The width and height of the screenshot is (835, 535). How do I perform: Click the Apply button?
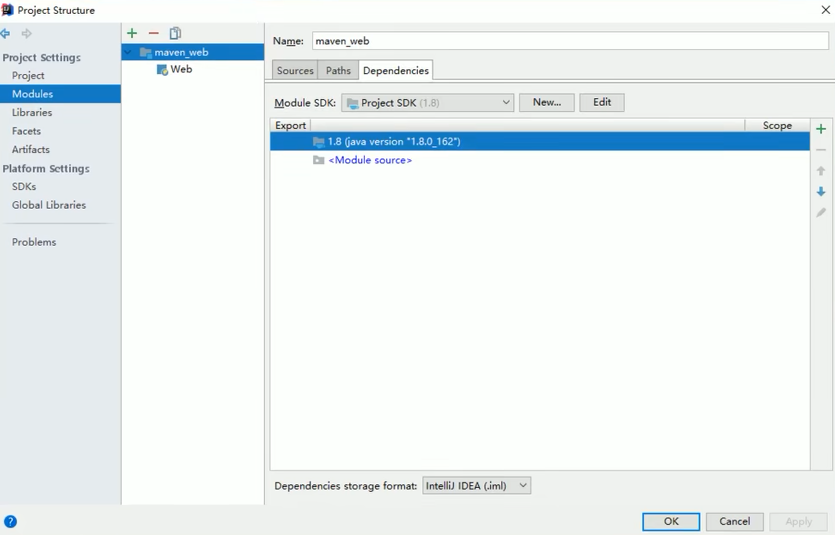tap(799, 522)
